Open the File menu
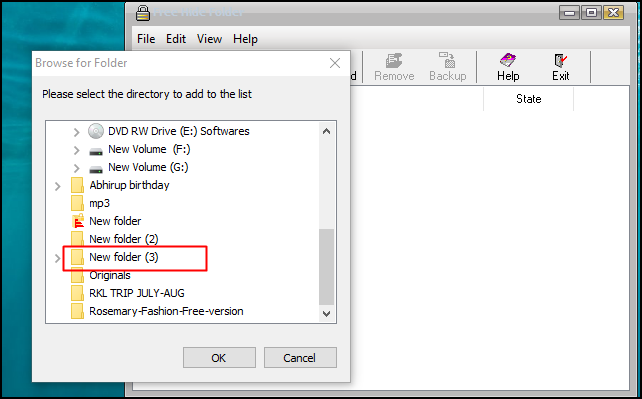 (146, 39)
